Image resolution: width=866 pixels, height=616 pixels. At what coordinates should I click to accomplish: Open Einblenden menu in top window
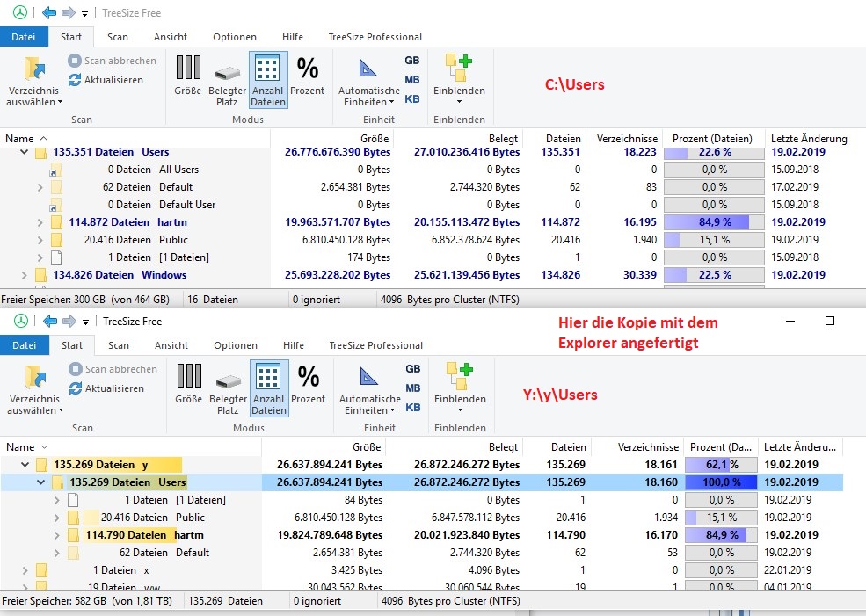point(459,80)
